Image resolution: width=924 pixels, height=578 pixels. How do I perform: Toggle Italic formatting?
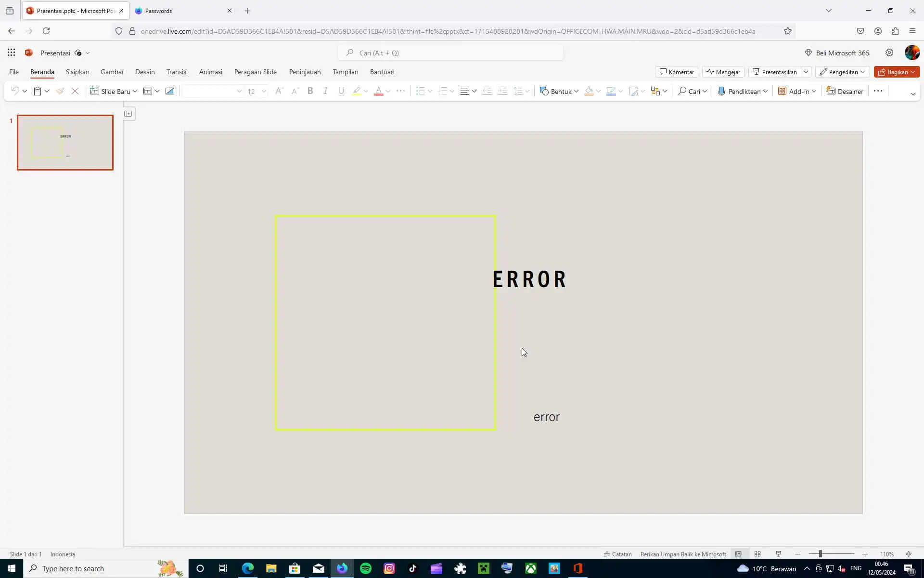click(326, 91)
